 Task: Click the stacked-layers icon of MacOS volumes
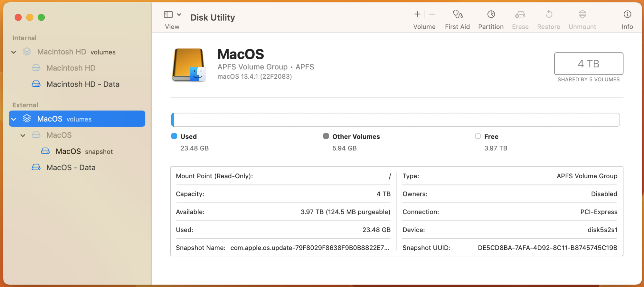click(x=27, y=119)
